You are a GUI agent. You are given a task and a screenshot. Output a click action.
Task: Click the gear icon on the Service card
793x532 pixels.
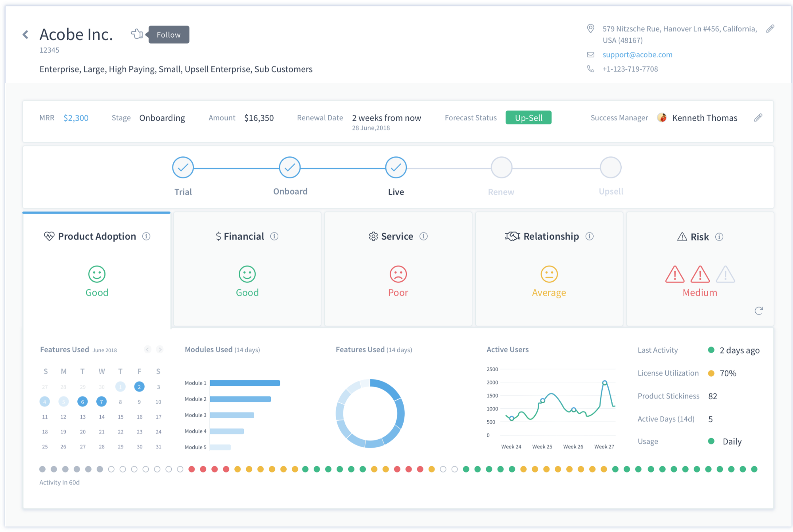click(x=372, y=236)
